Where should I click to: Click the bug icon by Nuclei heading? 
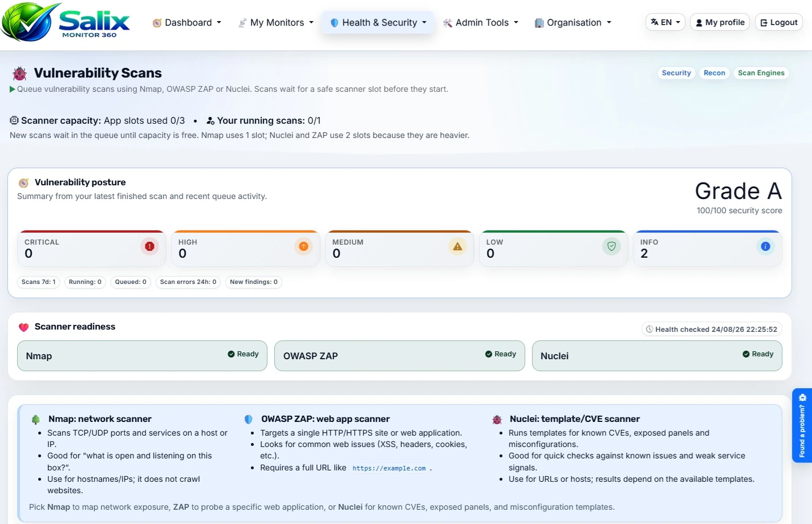497,420
